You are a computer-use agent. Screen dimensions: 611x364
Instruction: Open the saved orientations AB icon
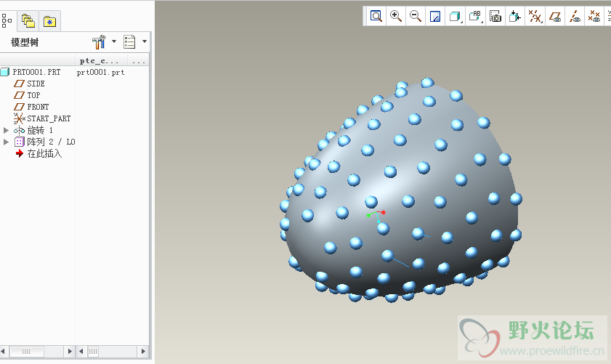(x=475, y=16)
